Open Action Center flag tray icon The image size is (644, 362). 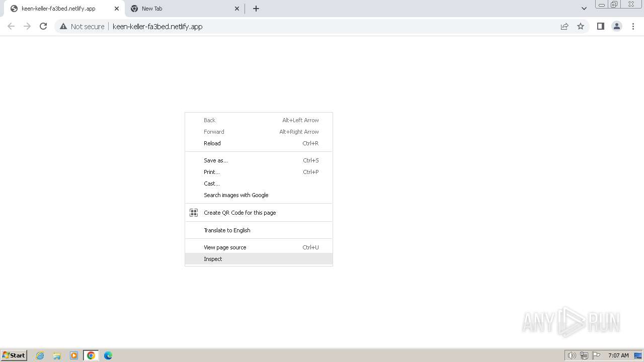click(596, 355)
